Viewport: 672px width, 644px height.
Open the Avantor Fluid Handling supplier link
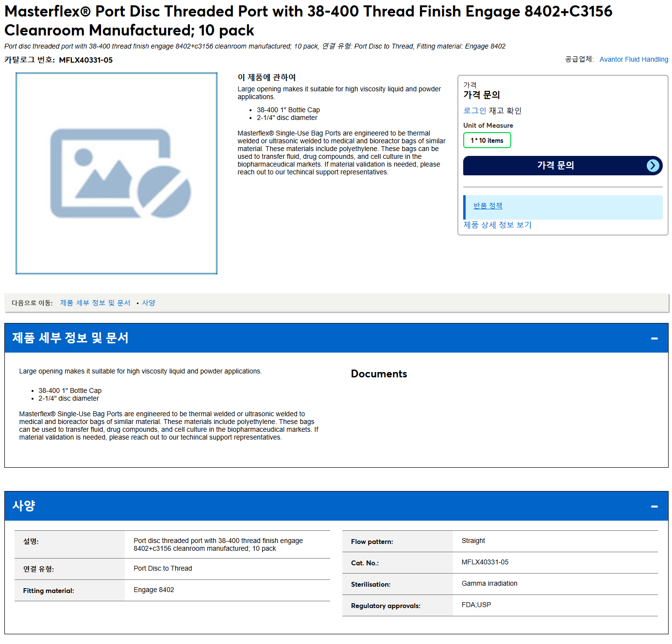coord(634,59)
